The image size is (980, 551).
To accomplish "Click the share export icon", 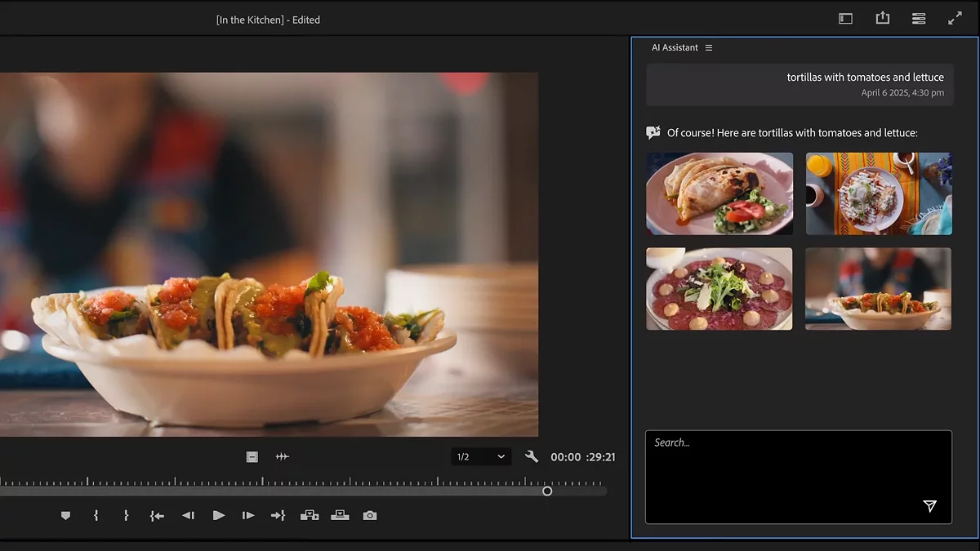I will 883,18.
